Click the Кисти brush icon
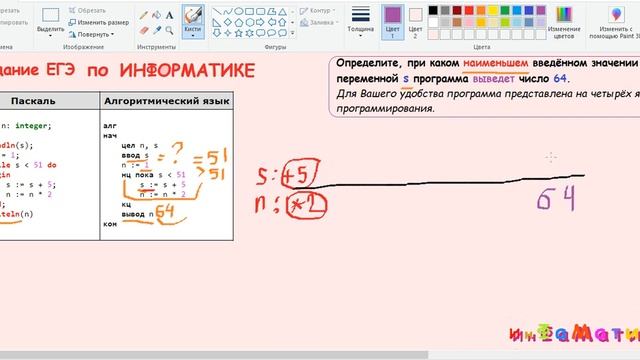640x360 pixels. (193, 16)
